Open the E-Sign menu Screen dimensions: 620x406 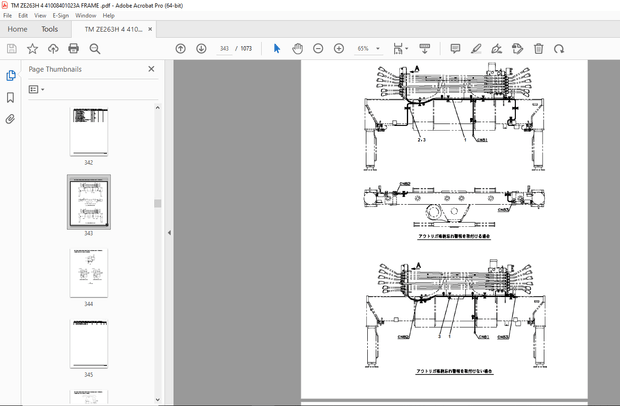[x=60, y=15]
